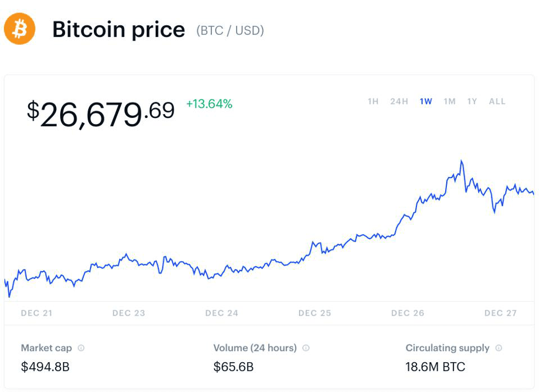
Task: Select the 1W time range
Action: point(426,101)
